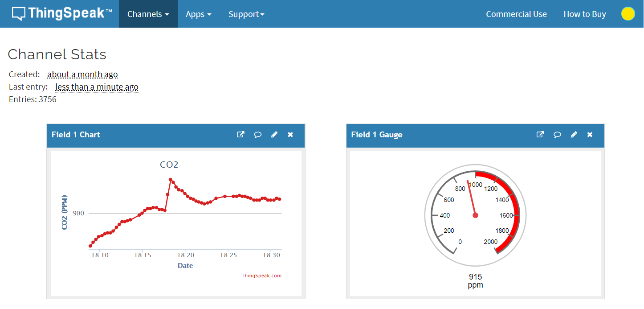
Task: Click the Field 1 Gauge comment icon
Action: pyautogui.click(x=557, y=135)
